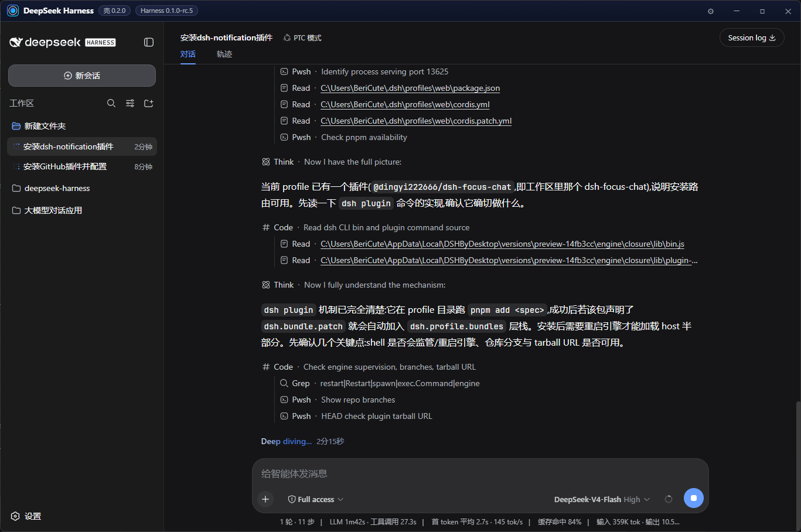801x532 pixels.
Task: Click the Pwsh icon for 'Show repo branches'
Action: (284, 400)
